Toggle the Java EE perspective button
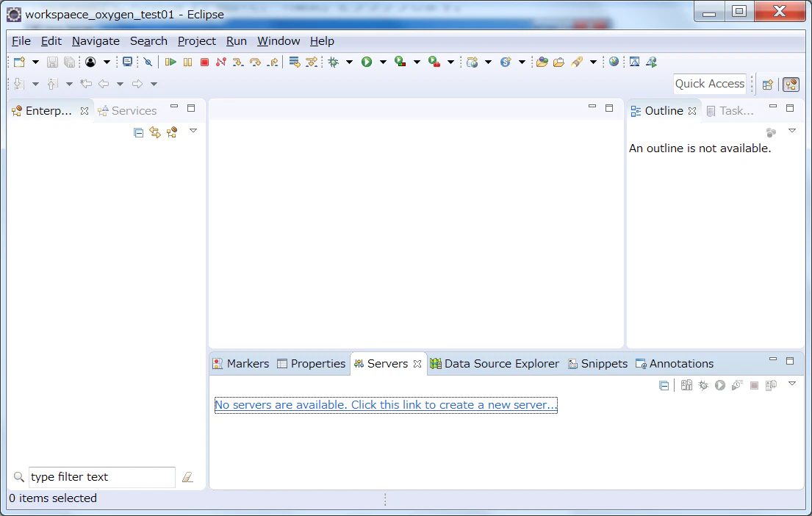The width and height of the screenshot is (812, 516). click(x=791, y=85)
